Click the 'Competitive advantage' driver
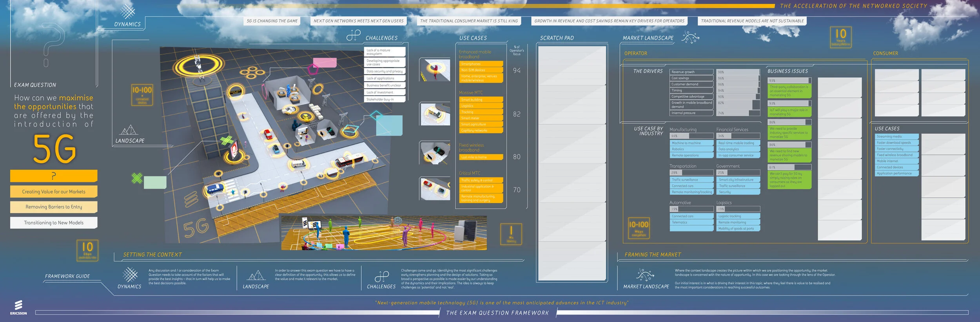This screenshot has height=322, width=980. point(691,96)
